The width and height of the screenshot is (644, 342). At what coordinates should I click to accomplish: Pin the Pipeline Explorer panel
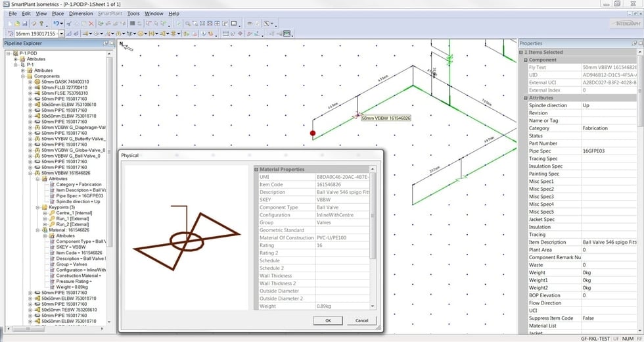104,43
